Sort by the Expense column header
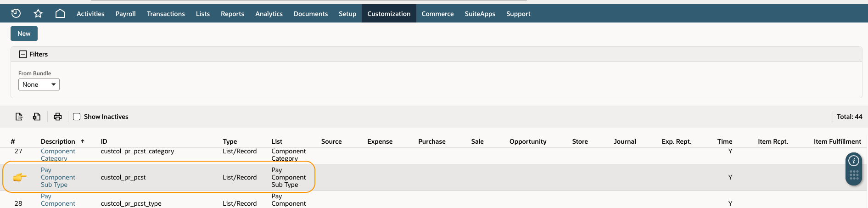This screenshot has width=868, height=208. pyautogui.click(x=380, y=141)
